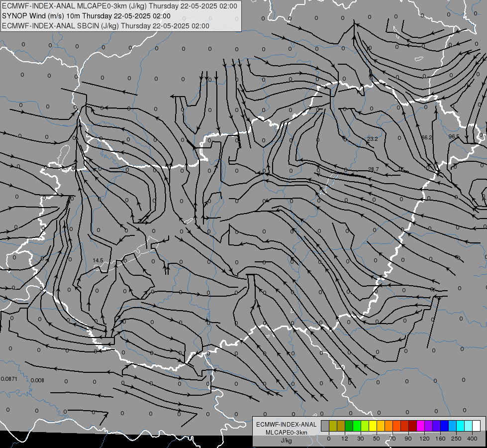The width and height of the screenshot is (487, 448).
Task: Click the map value 23.2
Action: coord(373,139)
